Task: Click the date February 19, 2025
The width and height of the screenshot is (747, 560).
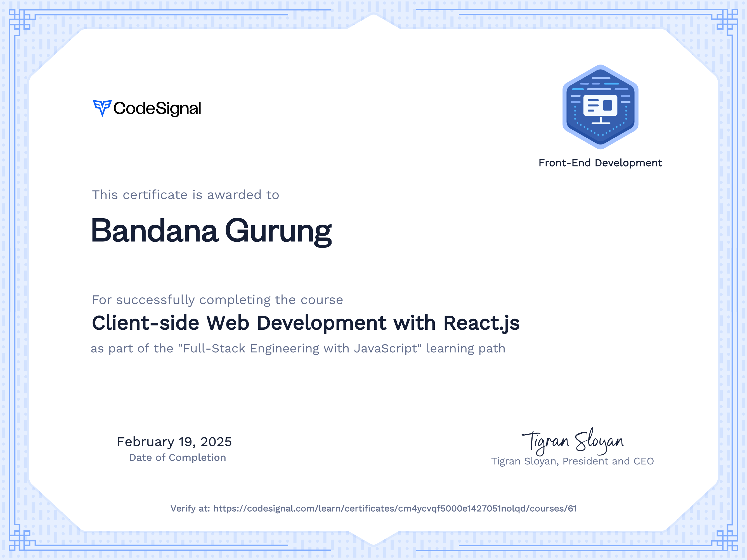Action: [x=174, y=442]
